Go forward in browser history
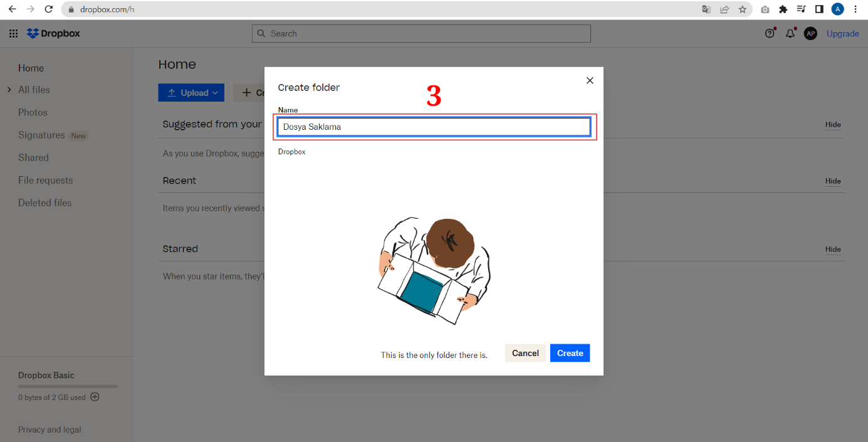This screenshot has height=442, width=868. coord(30,9)
